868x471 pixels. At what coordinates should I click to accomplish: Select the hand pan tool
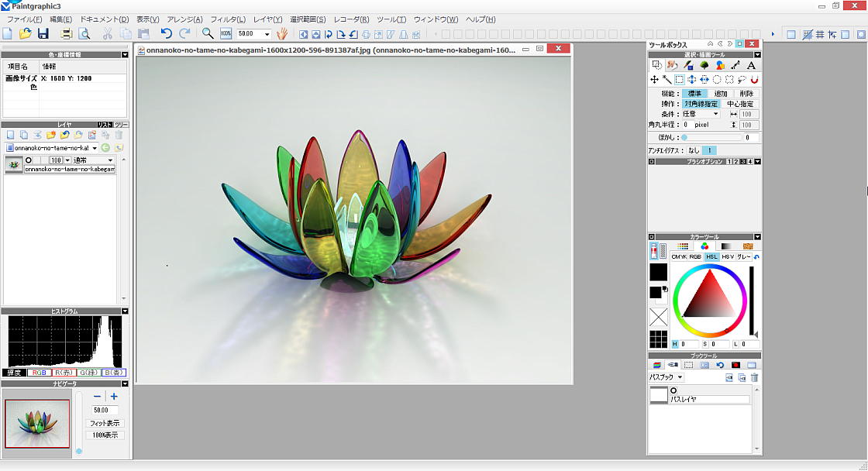[282, 34]
